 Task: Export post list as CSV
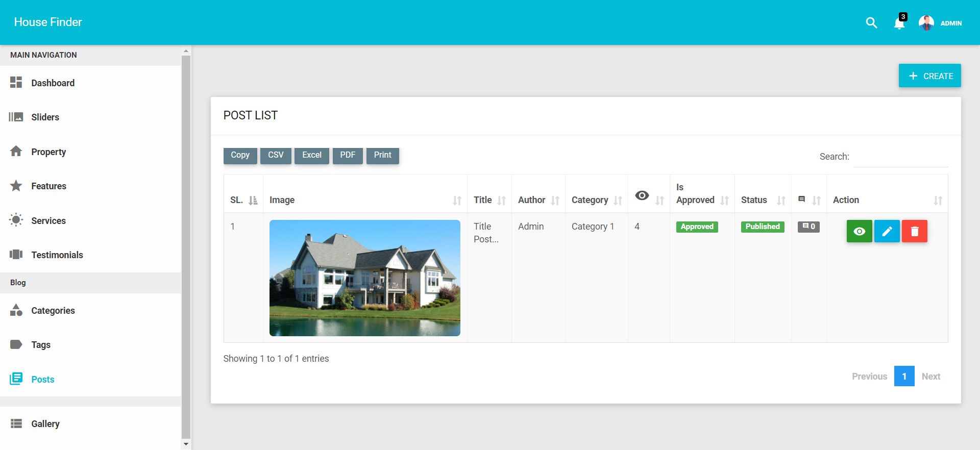point(276,155)
